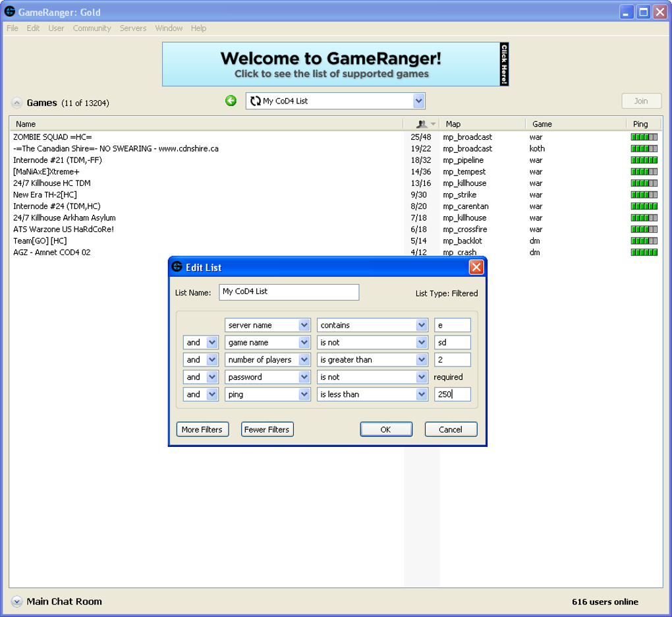Click the Join button
This screenshot has width=672, height=617.
(641, 102)
